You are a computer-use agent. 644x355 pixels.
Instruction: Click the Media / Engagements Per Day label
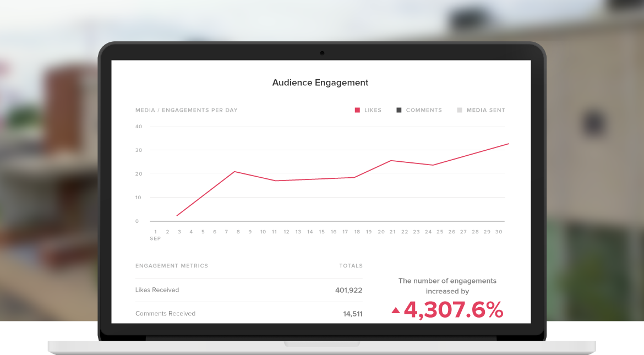pos(187,110)
